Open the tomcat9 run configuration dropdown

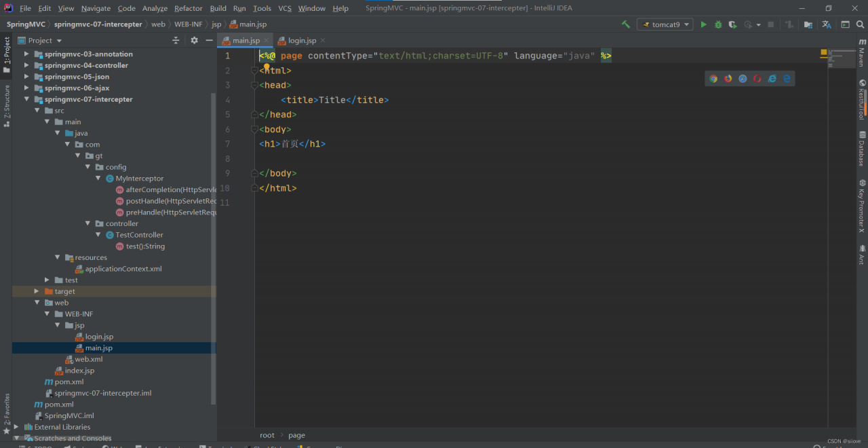click(665, 24)
